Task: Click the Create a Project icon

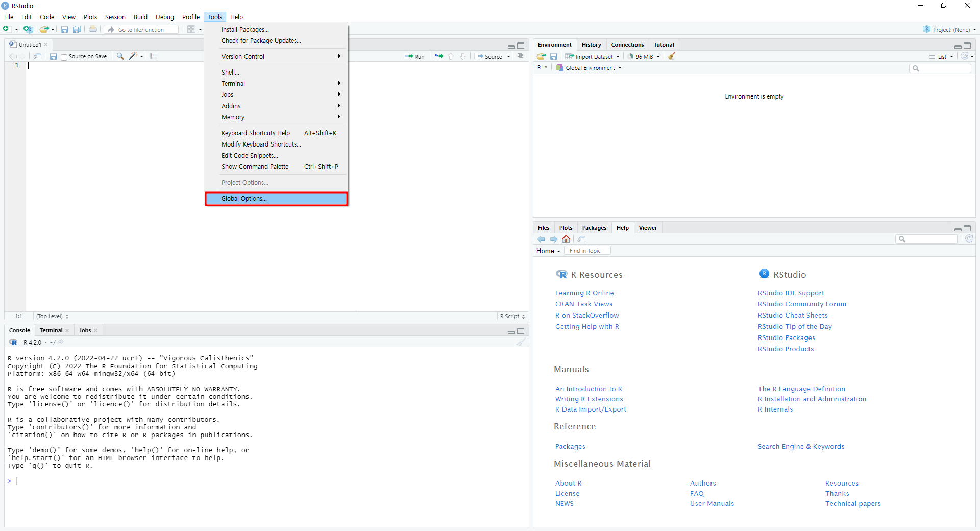Action: pos(28,29)
